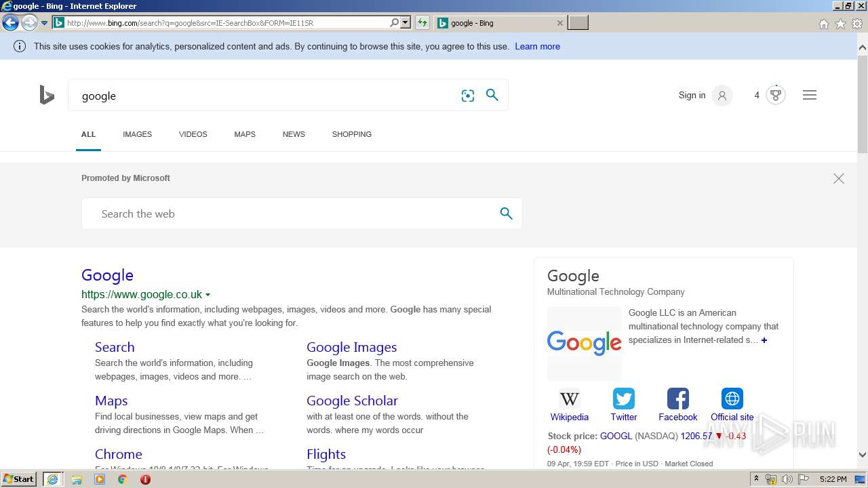This screenshot has height=488, width=868.
Task: Dismiss the Promoted by Microsoft panel
Action: point(839,178)
